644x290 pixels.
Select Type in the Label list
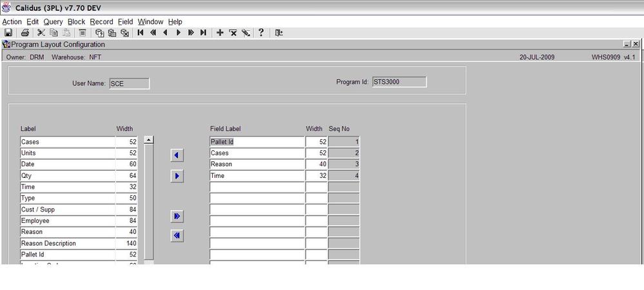pos(68,198)
